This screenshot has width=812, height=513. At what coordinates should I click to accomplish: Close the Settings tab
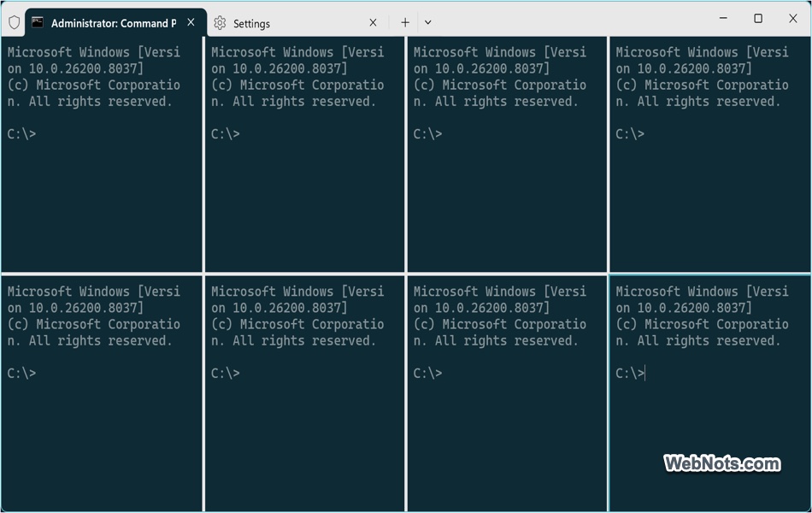point(373,22)
